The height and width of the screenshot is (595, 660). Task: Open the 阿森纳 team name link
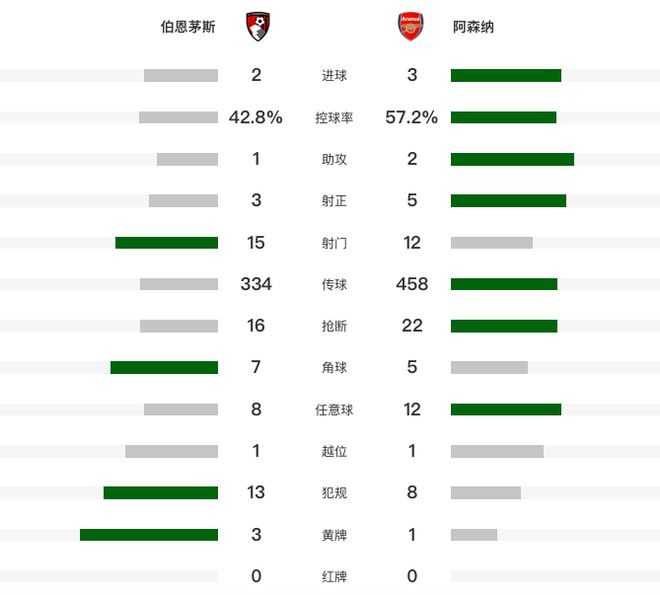(473, 27)
